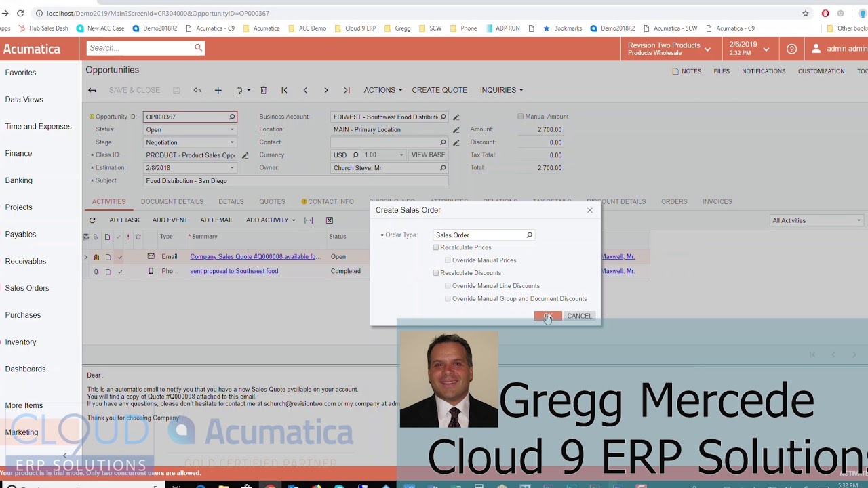The width and height of the screenshot is (868, 488).
Task: Open Revision Two Products company selector
Action: [669, 49]
